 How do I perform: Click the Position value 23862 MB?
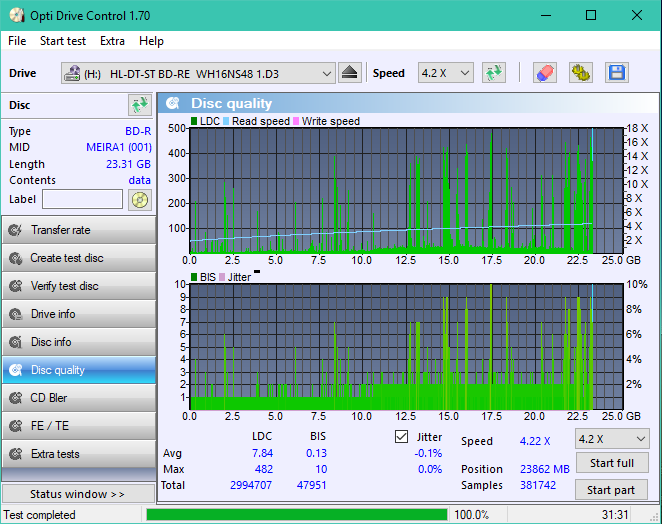pyautogui.click(x=545, y=469)
